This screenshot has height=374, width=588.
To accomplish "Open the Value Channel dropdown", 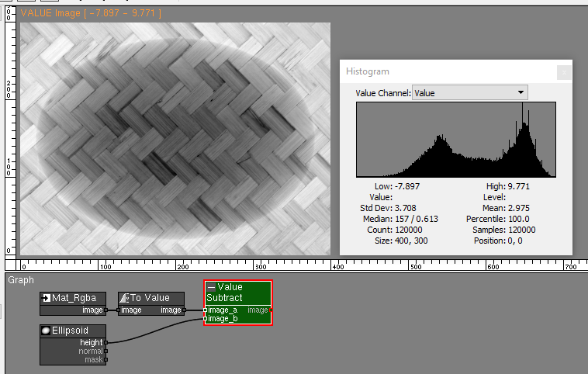I will (x=469, y=92).
